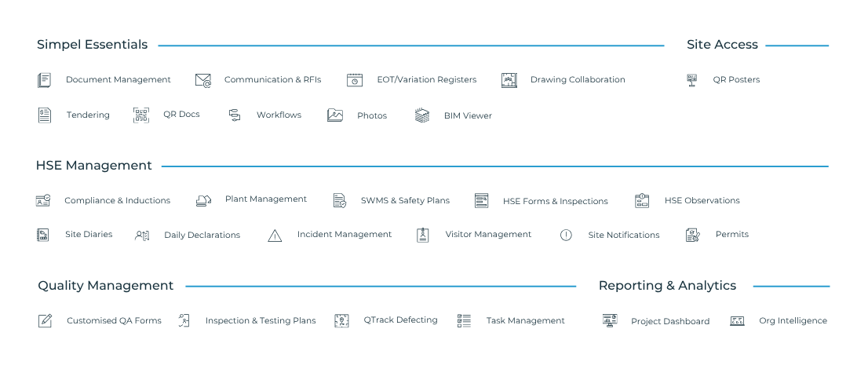Open Compliance & Inductions link
The image size is (868, 369).
click(x=118, y=200)
